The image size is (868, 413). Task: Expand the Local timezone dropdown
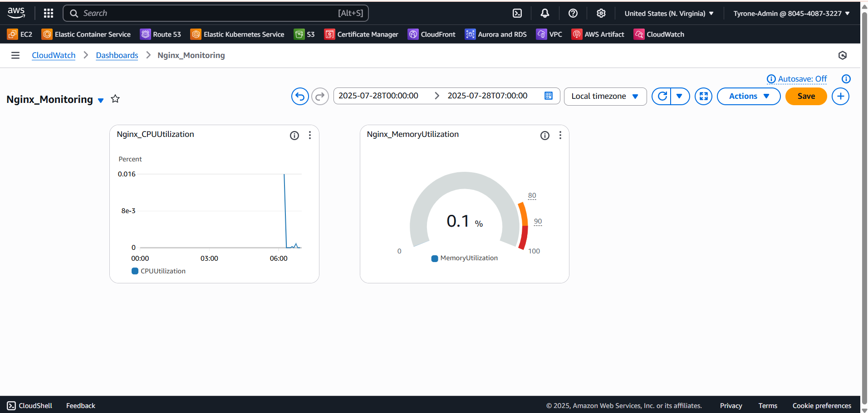pyautogui.click(x=605, y=96)
